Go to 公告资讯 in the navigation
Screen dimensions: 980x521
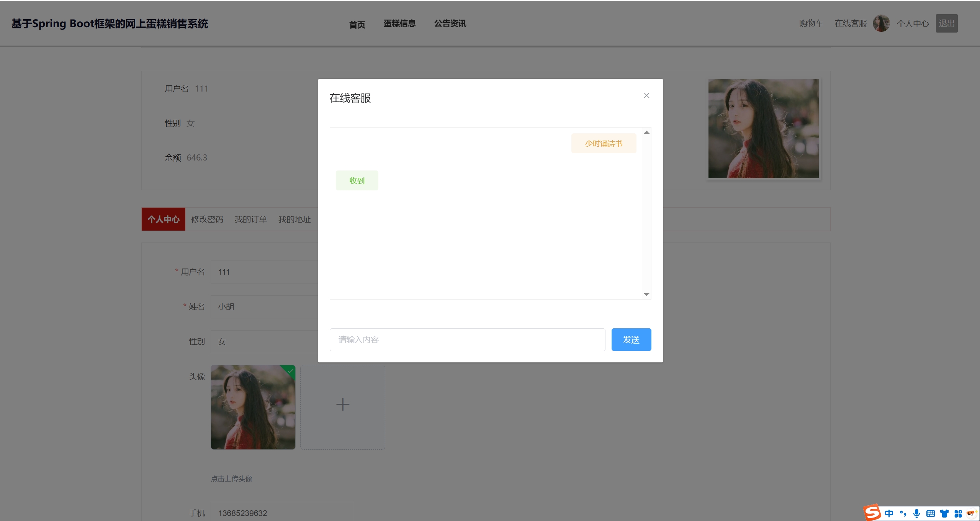[450, 23]
